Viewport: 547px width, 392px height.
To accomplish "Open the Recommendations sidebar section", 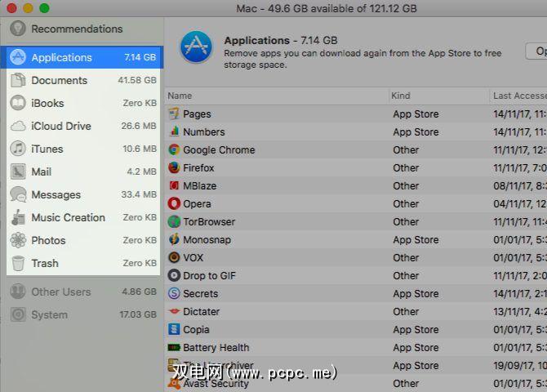I will click(x=82, y=29).
